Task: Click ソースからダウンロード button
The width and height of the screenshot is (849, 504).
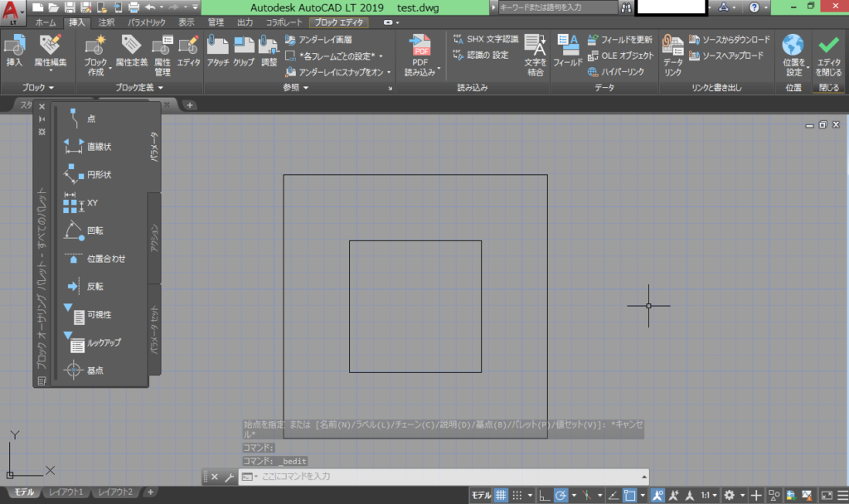Action: (730, 40)
